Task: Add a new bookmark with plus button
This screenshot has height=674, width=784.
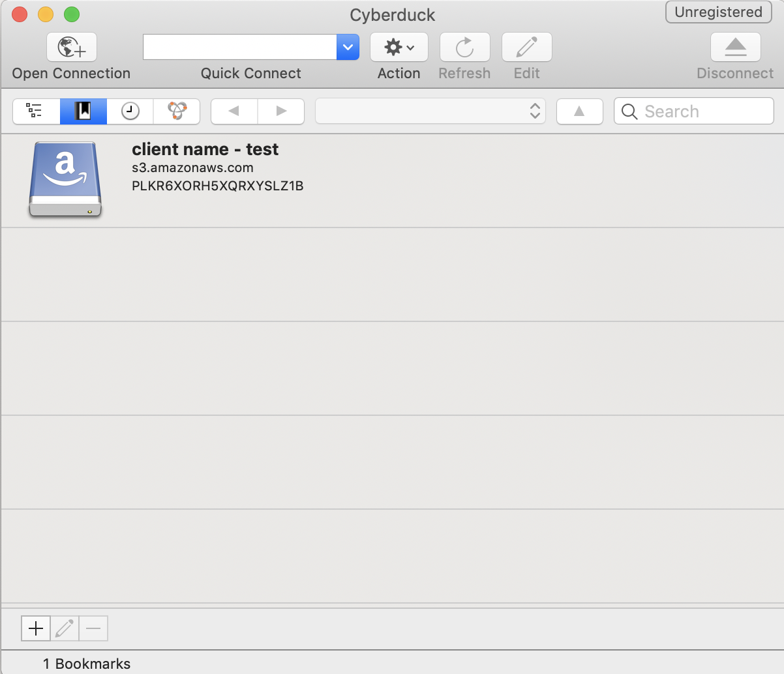Action: tap(36, 628)
